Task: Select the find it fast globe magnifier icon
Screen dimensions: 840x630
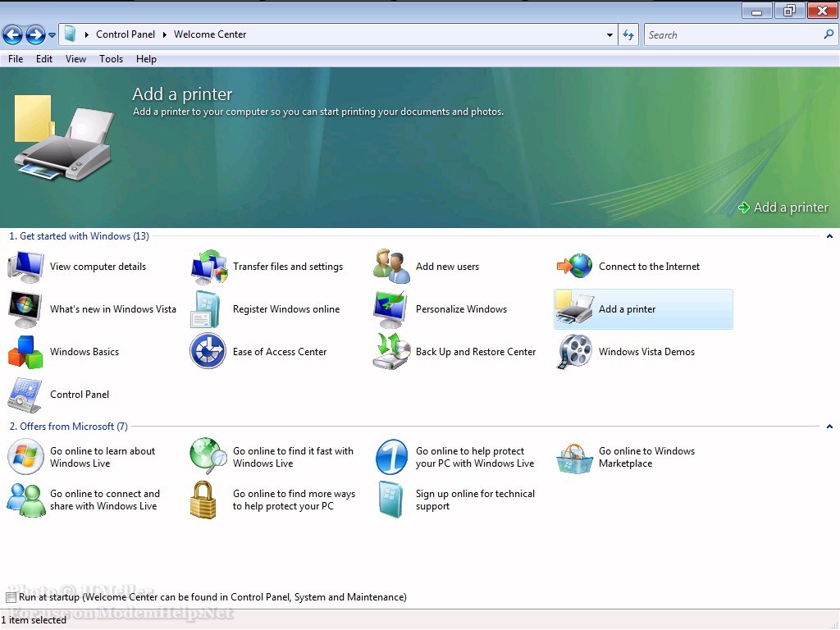Action: [208, 456]
